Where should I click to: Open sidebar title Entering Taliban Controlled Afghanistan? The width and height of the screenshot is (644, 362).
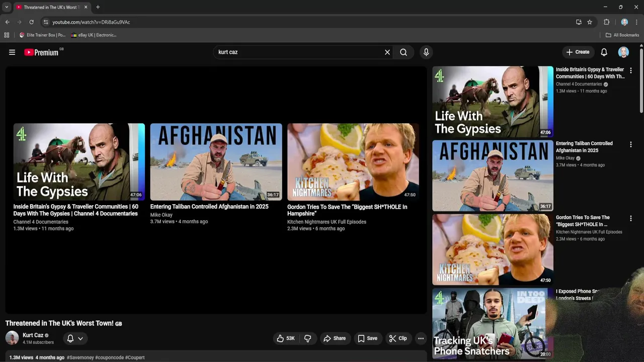click(x=584, y=147)
